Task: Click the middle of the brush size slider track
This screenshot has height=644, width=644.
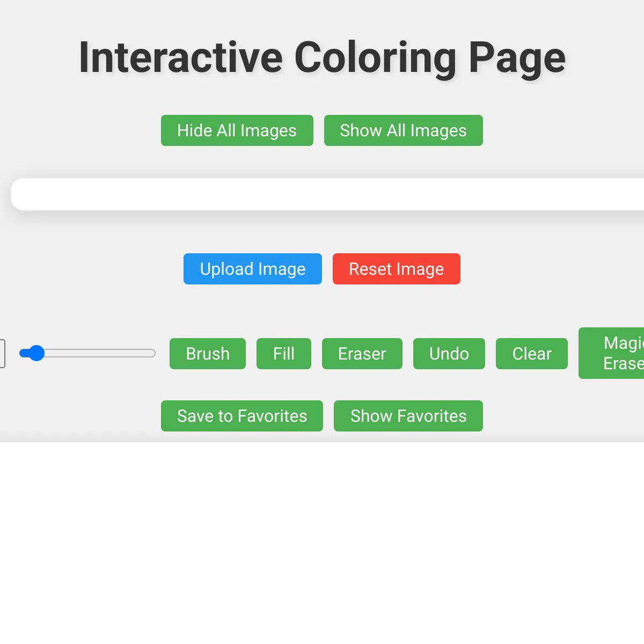Action: (x=87, y=353)
